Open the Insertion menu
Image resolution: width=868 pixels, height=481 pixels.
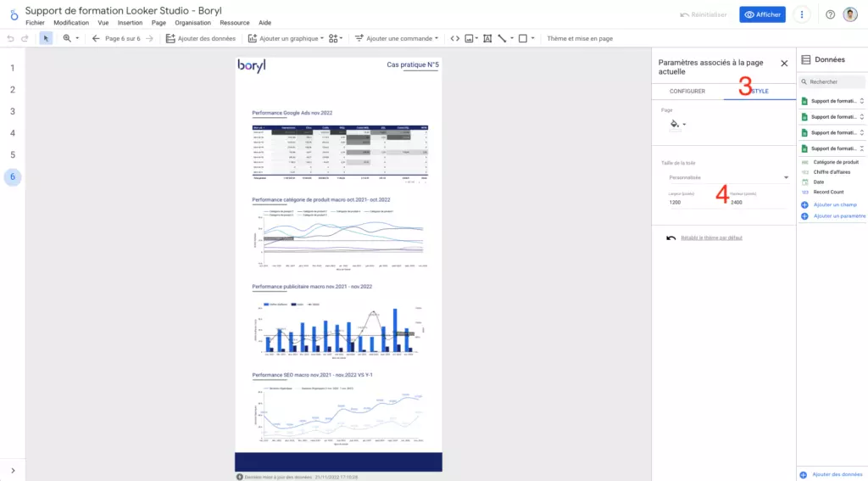coord(130,23)
